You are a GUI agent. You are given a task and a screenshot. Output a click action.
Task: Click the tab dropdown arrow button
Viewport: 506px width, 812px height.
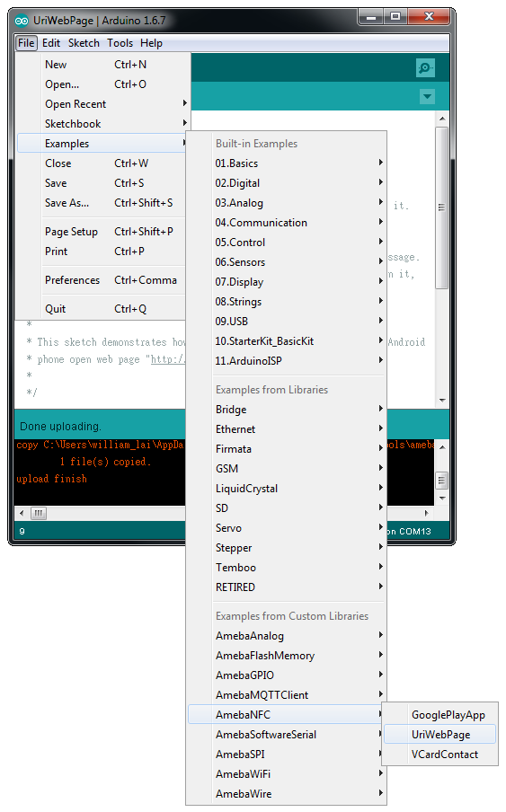click(427, 96)
